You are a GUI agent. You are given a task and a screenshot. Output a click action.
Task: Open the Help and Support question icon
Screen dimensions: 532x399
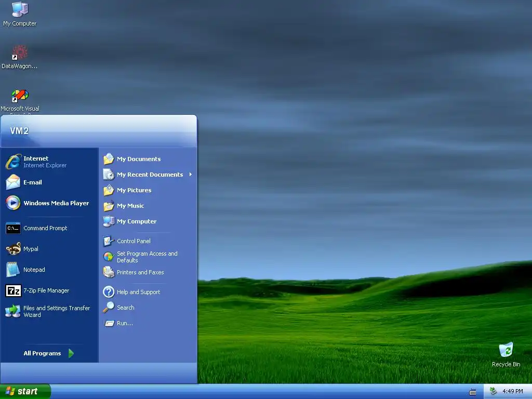(109, 292)
